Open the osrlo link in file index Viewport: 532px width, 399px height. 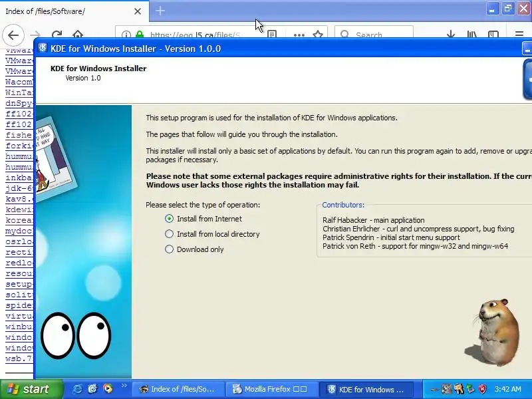19,241
